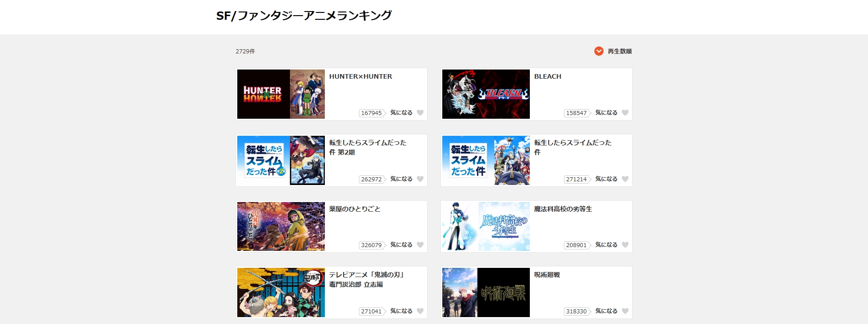Open the BLEACH title link
868x324 pixels.
click(548, 76)
